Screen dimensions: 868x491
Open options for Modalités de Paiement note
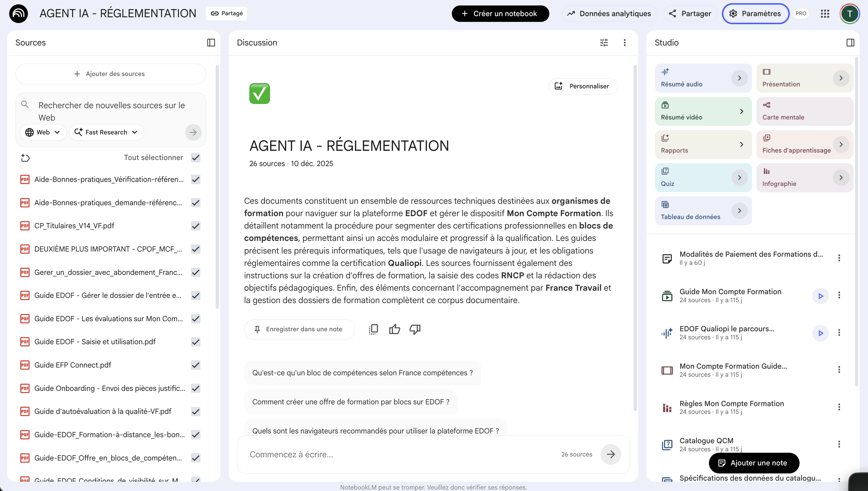pos(839,258)
